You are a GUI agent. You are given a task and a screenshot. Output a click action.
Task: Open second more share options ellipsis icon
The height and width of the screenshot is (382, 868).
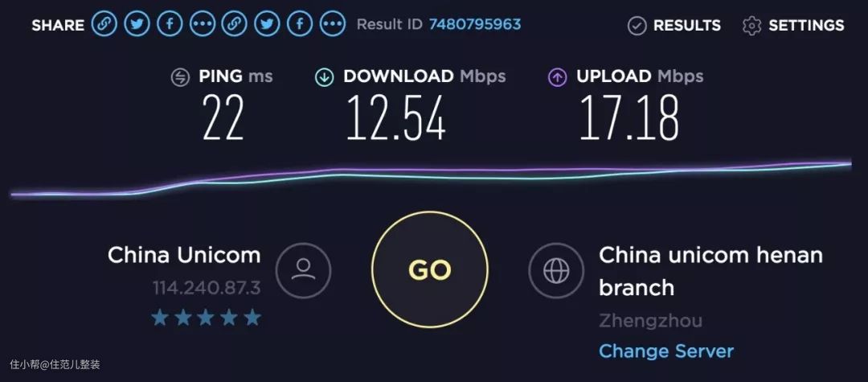(x=333, y=24)
